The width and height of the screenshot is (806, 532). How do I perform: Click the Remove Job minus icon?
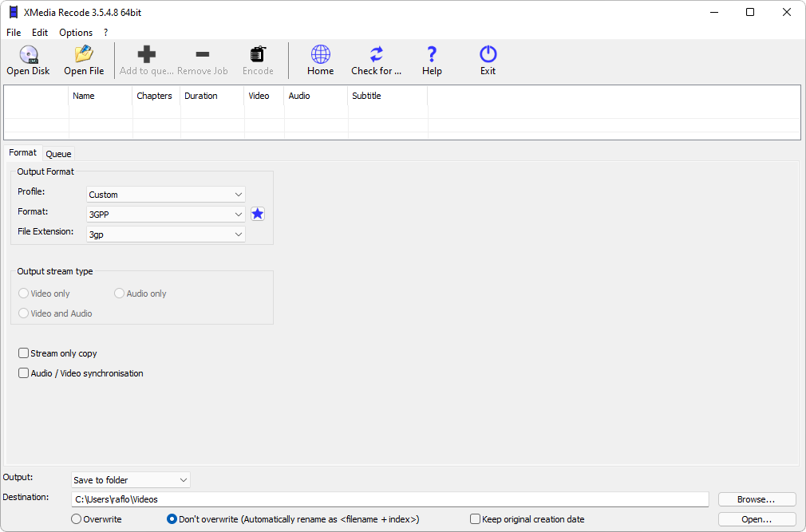(x=203, y=54)
